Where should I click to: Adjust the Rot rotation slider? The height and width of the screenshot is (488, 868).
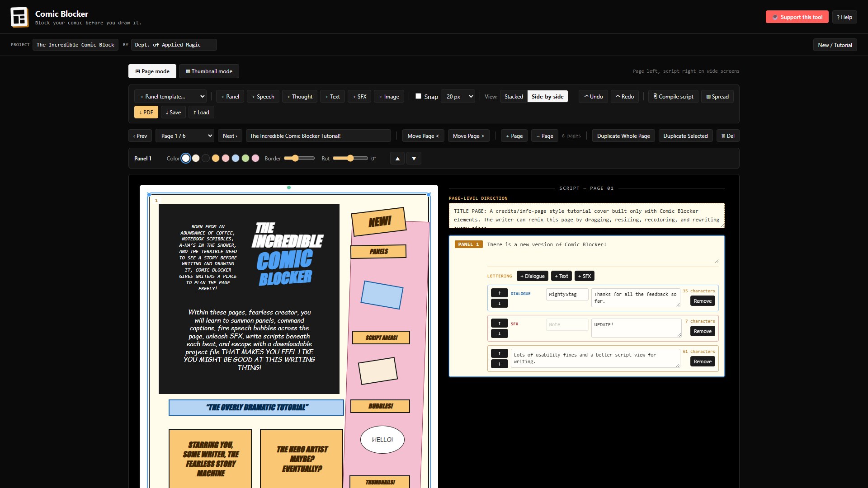[350, 159]
